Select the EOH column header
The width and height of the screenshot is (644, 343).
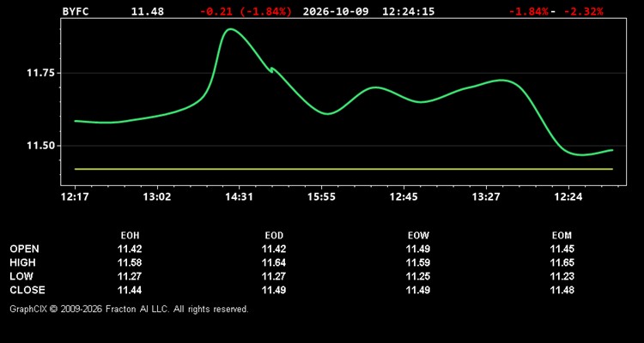point(130,236)
